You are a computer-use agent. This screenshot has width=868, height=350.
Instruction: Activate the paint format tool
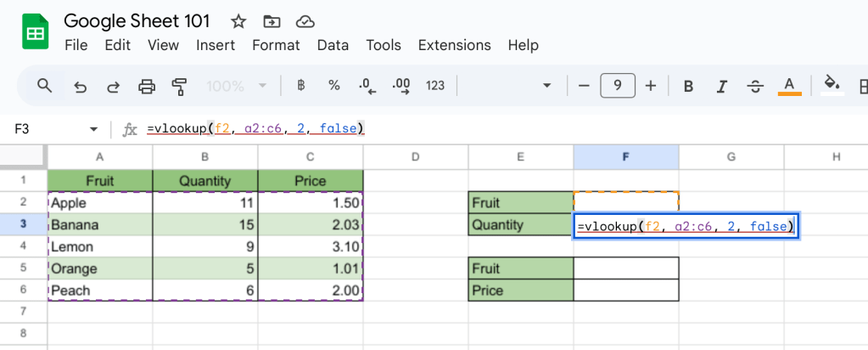click(179, 86)
